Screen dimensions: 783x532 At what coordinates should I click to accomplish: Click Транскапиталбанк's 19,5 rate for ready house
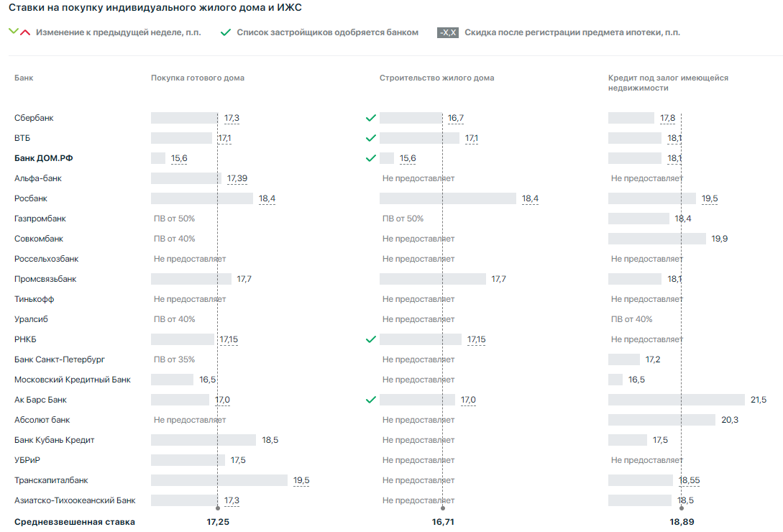(301, 480)
